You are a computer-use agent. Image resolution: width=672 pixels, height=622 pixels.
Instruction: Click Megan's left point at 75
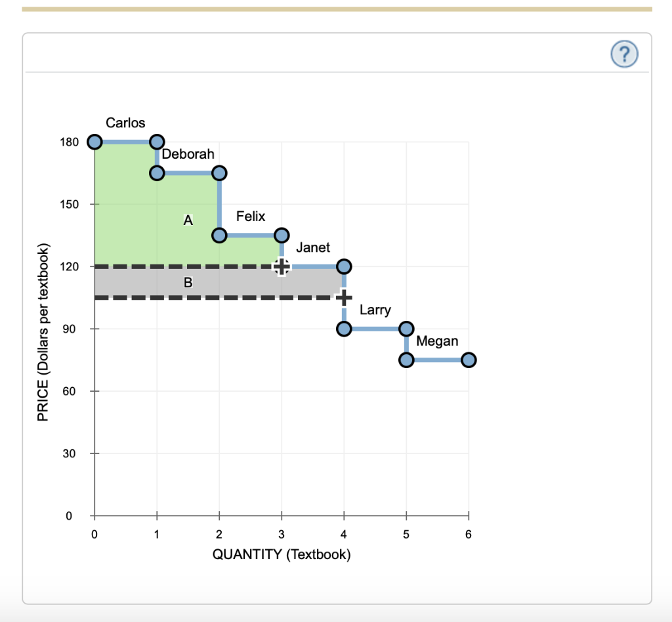(x=406, y=359)
